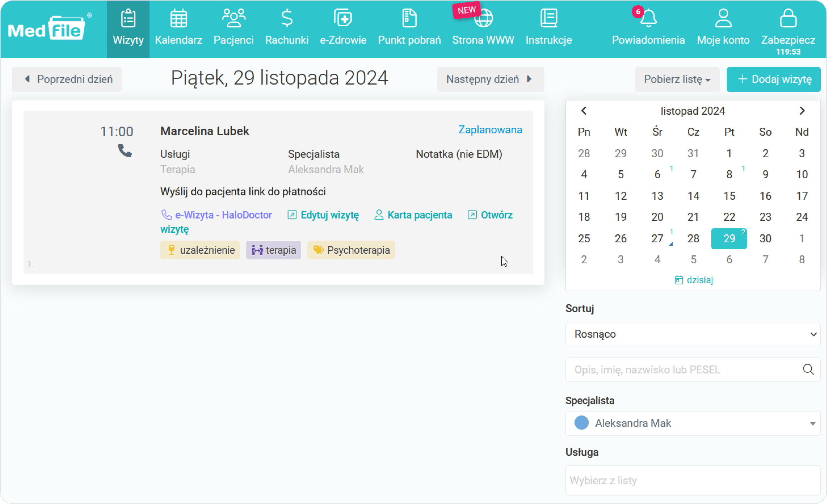Click the notification badge showing 6

click(x=638, y=12)
